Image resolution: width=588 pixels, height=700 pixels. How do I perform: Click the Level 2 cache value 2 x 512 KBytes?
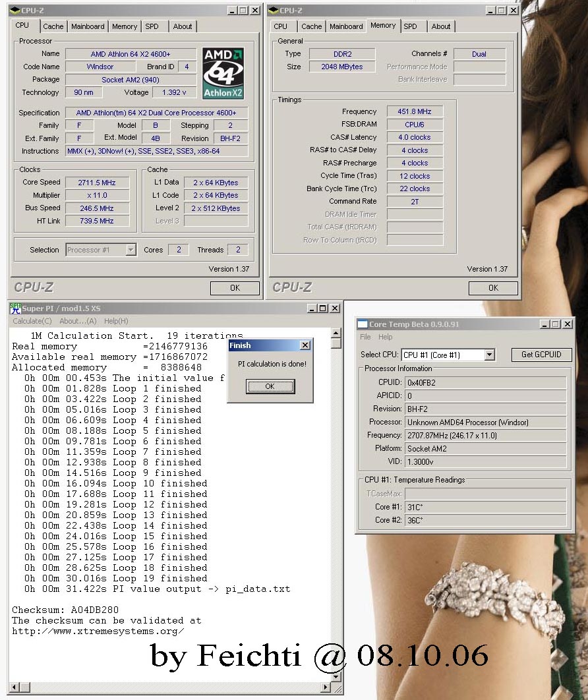click(216, 208)
